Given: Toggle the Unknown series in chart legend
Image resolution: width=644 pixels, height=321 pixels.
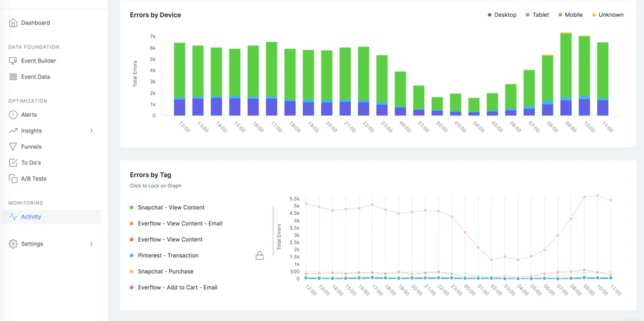Looking at the screenshot, I should [607, 15].
